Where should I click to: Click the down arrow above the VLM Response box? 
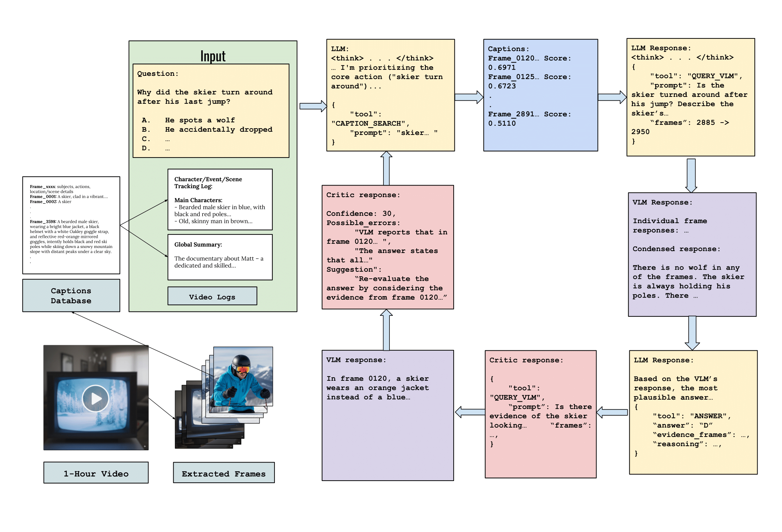[x=691, y=175]
